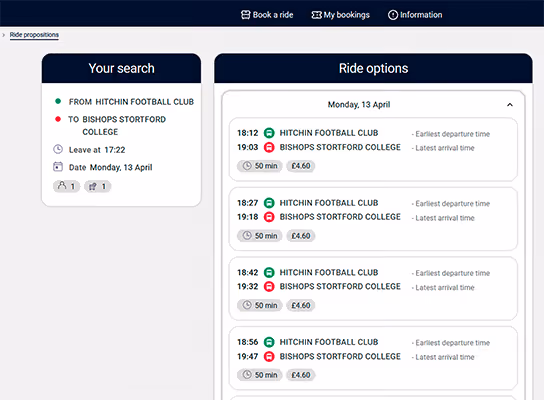
Task: Click the 50 min clock icon on 18:27 ride
Action: point(247,236)
